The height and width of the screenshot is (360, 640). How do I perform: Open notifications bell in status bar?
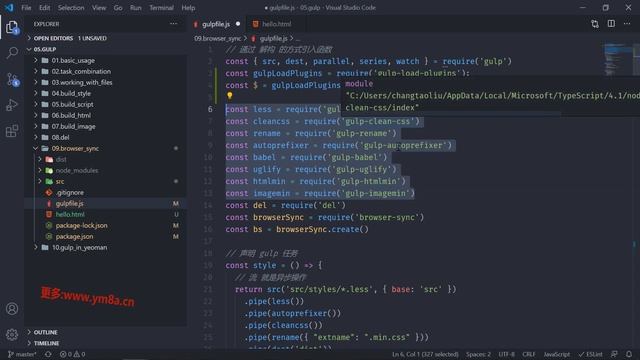coord(629,354)
